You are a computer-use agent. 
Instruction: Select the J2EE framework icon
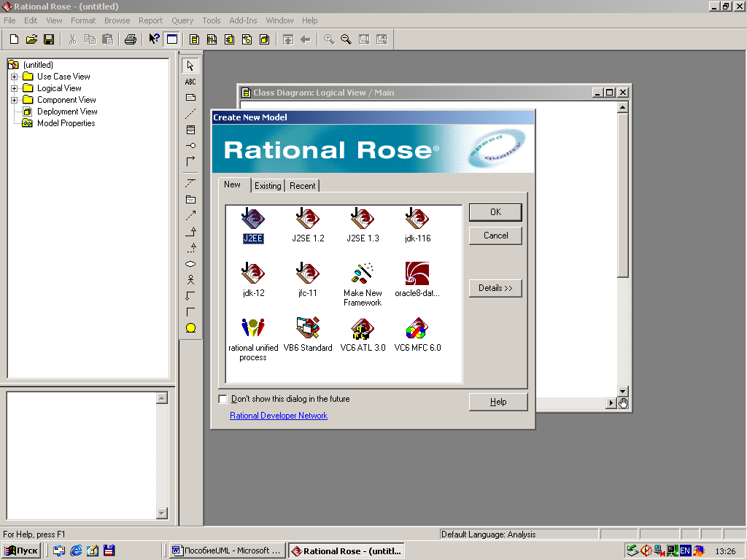point(253,226)
